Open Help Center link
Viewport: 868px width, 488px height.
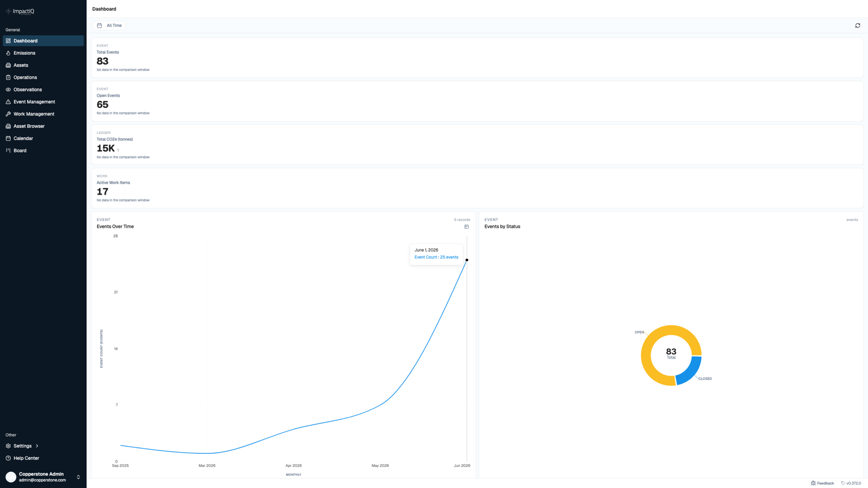click(43, 458)
